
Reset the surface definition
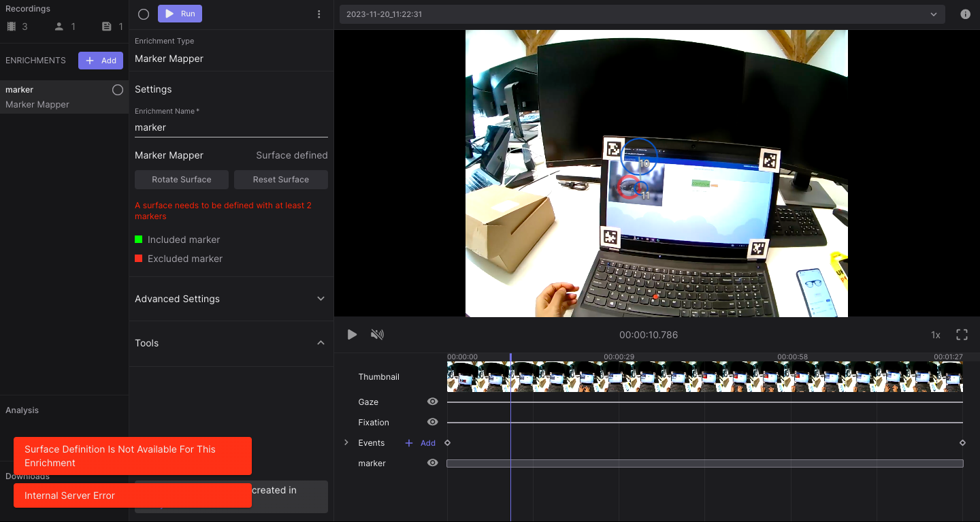pyautogui.click(x=281, y=180)
